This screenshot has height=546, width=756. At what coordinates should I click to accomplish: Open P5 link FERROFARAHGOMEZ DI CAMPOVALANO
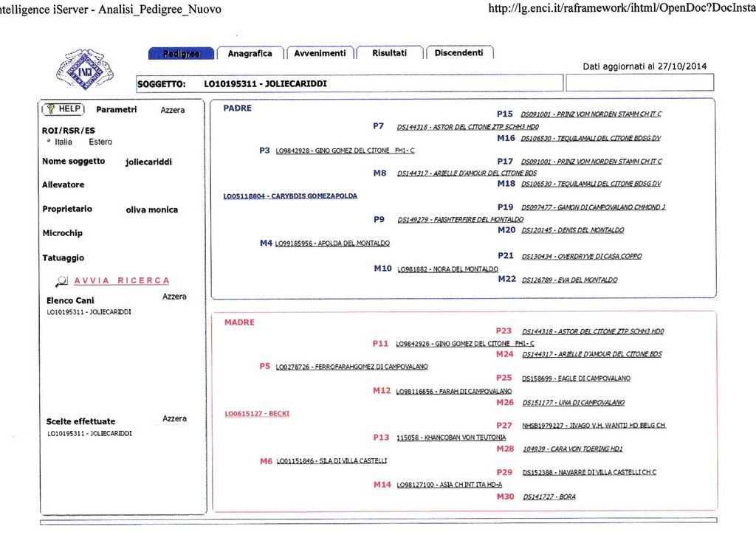coord(352,367)
